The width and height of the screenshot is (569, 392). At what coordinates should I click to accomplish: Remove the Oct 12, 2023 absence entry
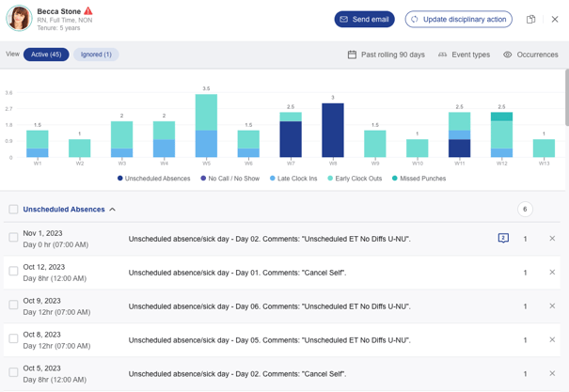(x=552, y=273)
